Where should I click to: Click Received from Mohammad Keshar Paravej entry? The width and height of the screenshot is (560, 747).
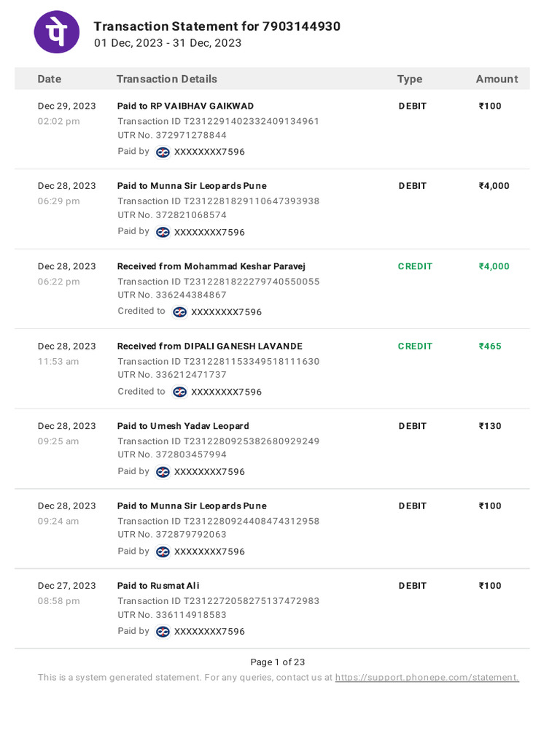click(211, 266)
